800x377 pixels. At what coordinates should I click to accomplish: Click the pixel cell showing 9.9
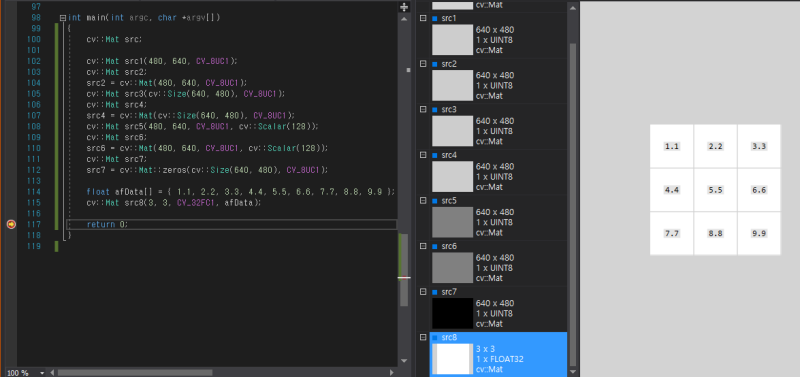click(759, 234)
